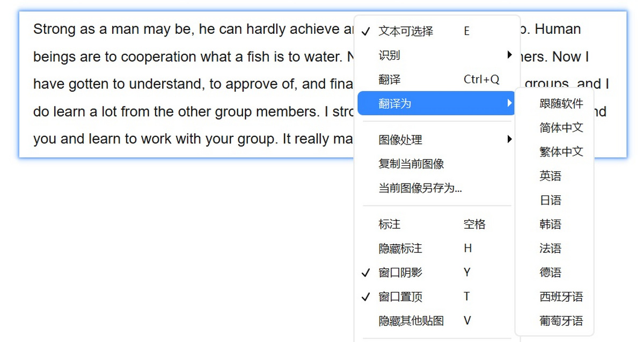Pick 西班牙语 from the submenu
Screen dimensions: 644x342
pyautogui.click(x=561, y=297)
